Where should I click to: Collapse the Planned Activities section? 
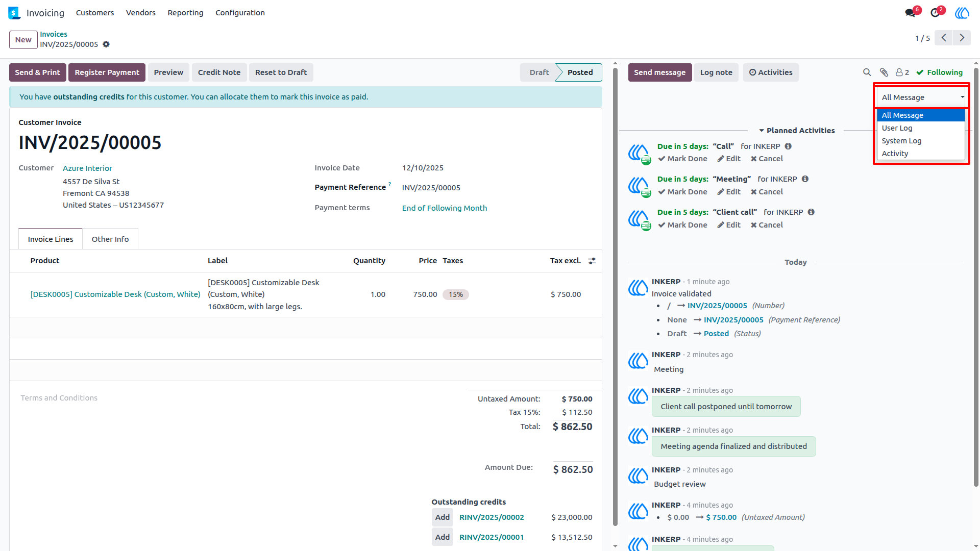pos(796,131)
